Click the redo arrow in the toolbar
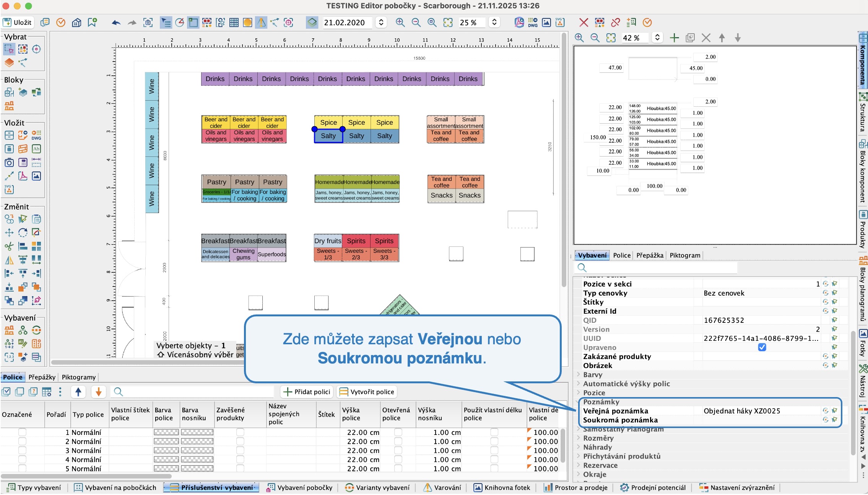The width and height of the screenshot is (868, 495). pyautogui.click(x=132, y=23)
